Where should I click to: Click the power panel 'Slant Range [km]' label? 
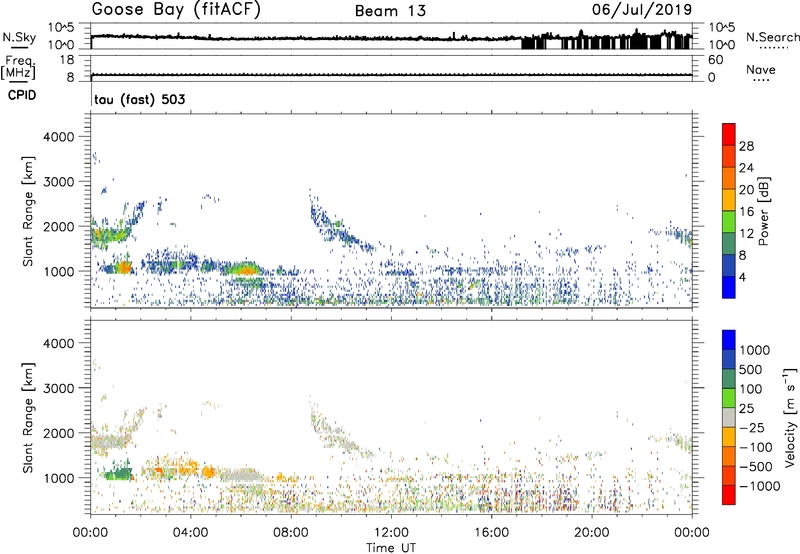[28, 211]
